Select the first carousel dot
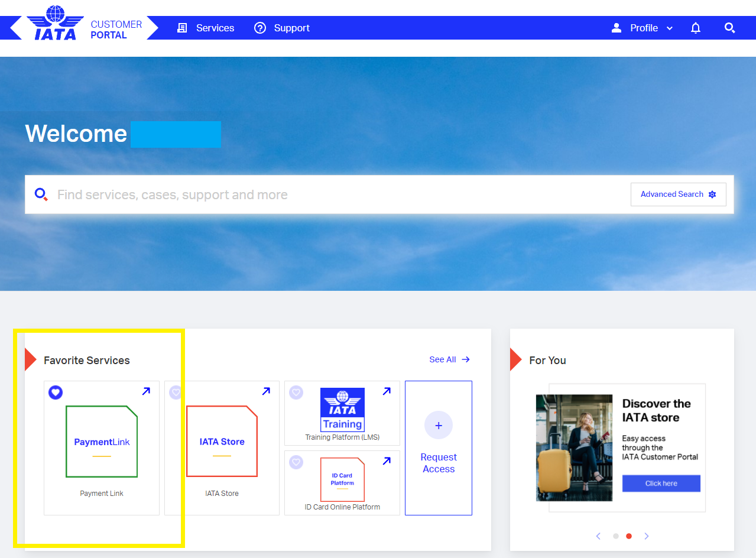This screenshot has width=756, height=558. tap(616, 536)
